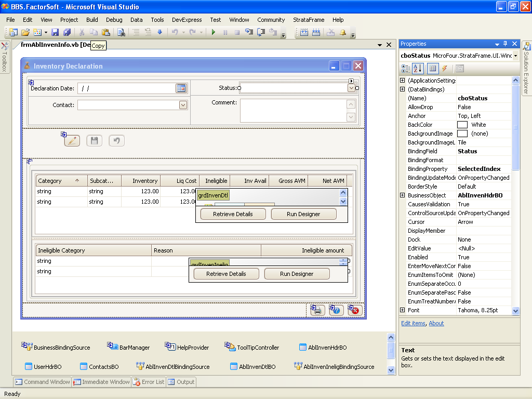The width and height of the screenshot is (532, 399).
Task: Click the help question mark button on form
Action: coord(336,310)
